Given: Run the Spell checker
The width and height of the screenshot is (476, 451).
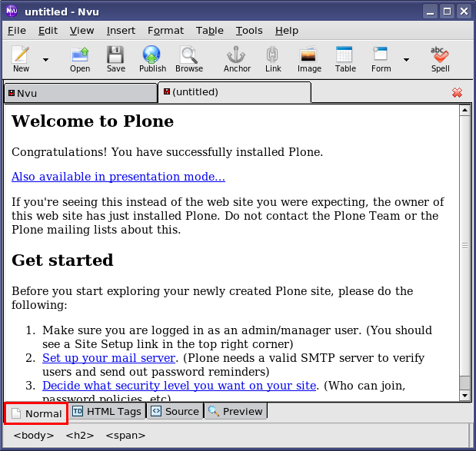Looking at the screenshot, I should [440, 59].
